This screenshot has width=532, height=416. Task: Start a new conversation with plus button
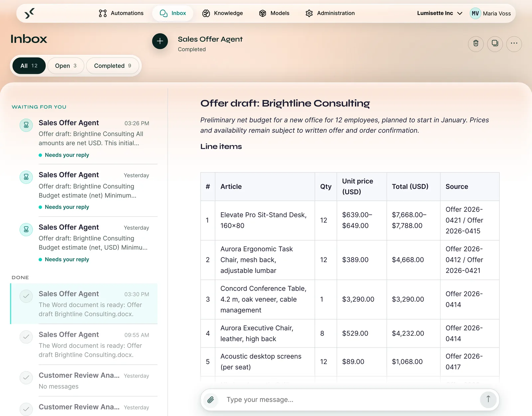click(x=160, y=41)
